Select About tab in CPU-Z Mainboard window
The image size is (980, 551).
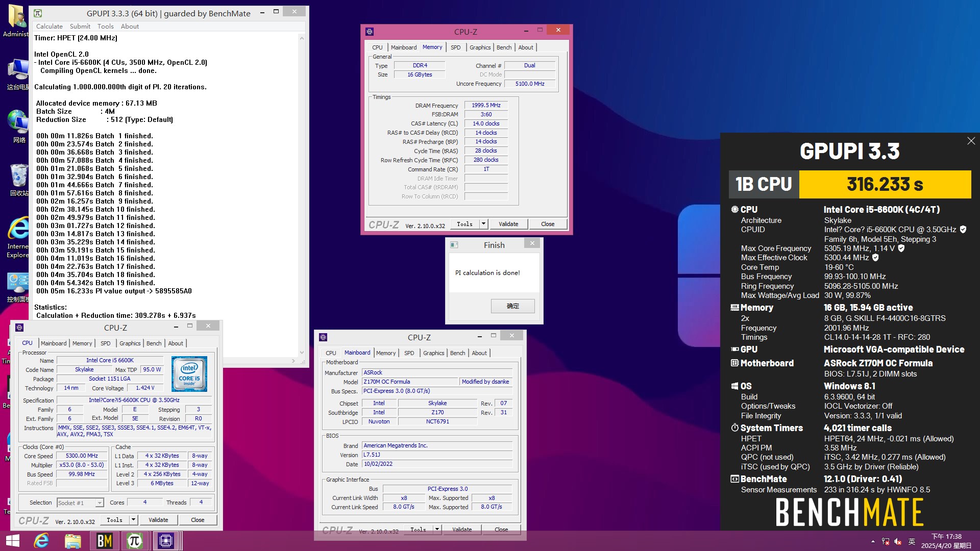click(479, 353)
